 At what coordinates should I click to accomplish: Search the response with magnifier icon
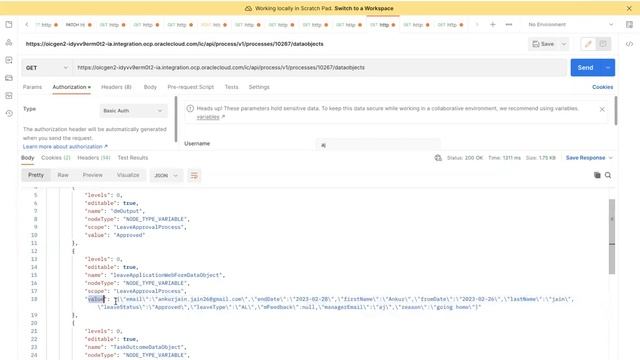tap(608, 175)
